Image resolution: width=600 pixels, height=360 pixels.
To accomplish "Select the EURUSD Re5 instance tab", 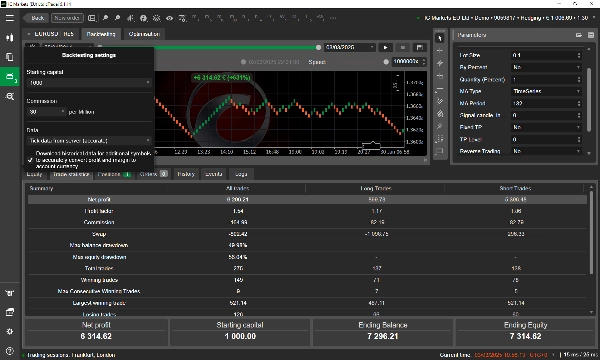I will point(51,34).
